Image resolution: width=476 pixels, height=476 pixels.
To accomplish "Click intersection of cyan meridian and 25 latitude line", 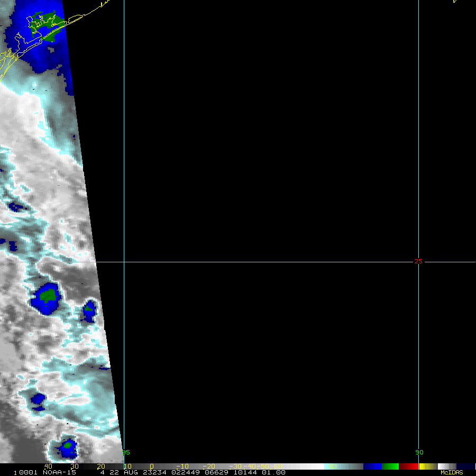I will 124,262.
